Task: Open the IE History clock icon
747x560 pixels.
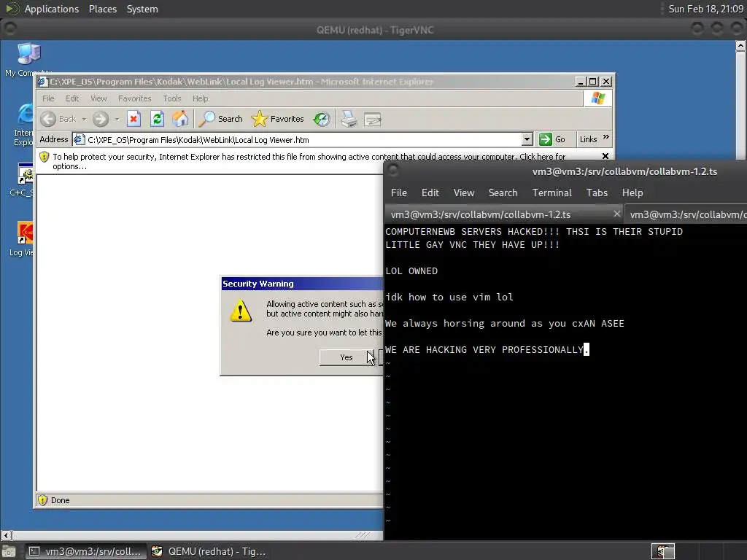Action: coord(322,119)
